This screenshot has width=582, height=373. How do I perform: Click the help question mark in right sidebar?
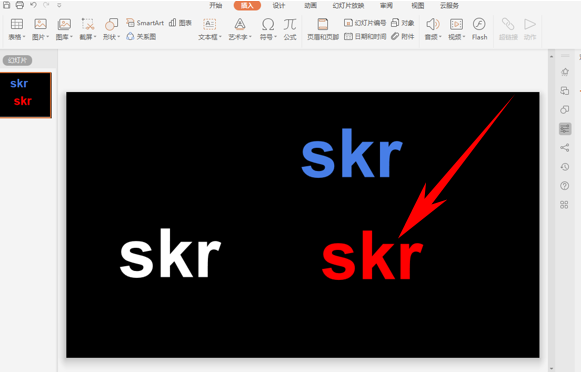[565, 186]
